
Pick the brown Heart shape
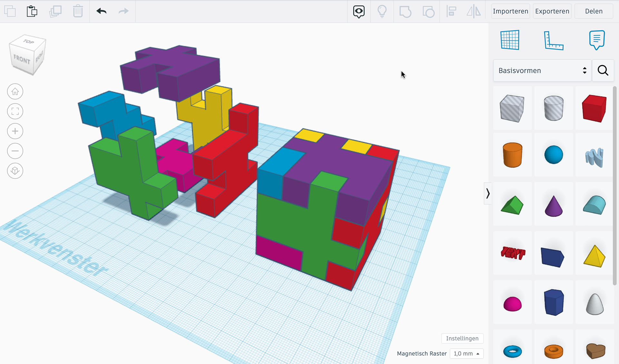coord(595,351)
